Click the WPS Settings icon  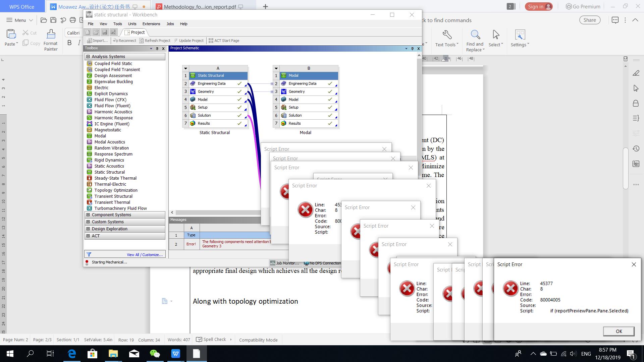pos(520,35)
